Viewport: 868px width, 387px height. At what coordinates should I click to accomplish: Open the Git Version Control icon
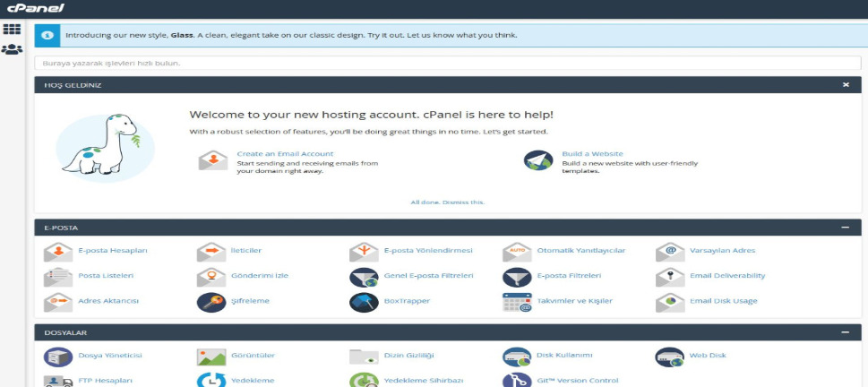click(517, 381)
